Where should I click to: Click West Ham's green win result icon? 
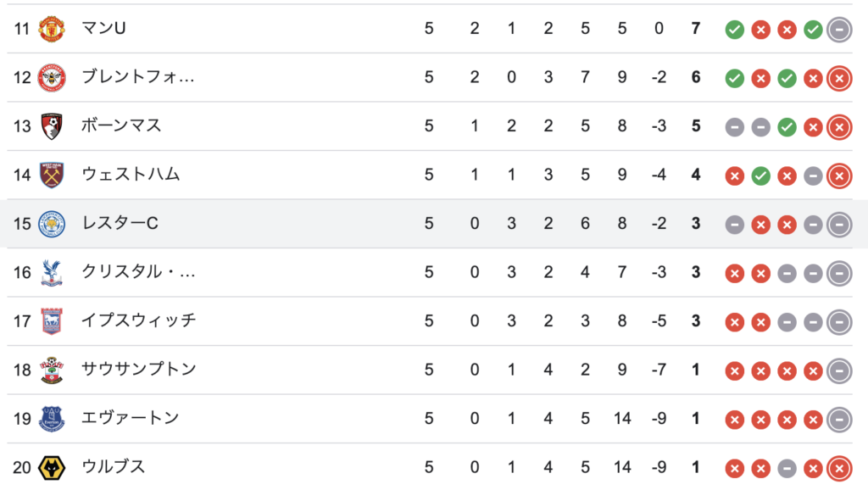[x=760, y=175]
